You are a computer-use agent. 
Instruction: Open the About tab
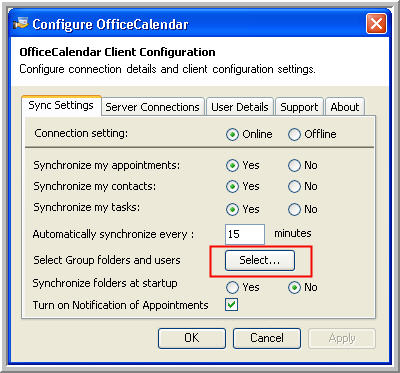pyautogui.click(x=345, y=107)
